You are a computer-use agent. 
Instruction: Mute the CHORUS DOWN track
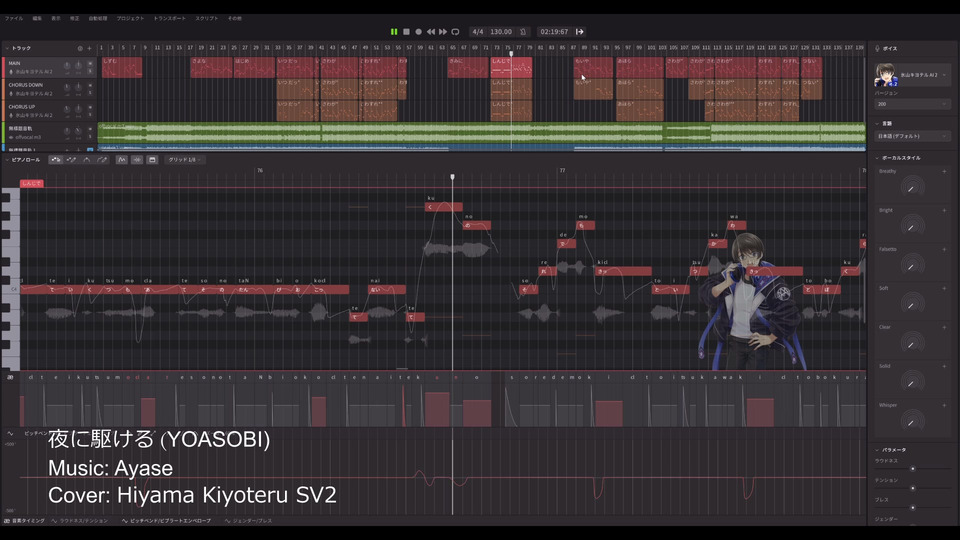(x=90, y=85)
